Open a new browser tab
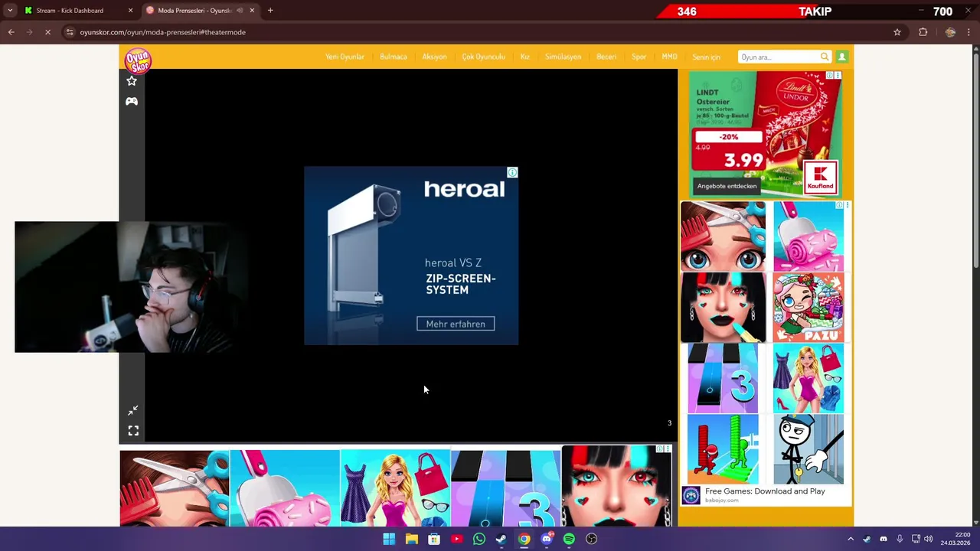Viewport: 980px width, 551px height. point(270,11)
